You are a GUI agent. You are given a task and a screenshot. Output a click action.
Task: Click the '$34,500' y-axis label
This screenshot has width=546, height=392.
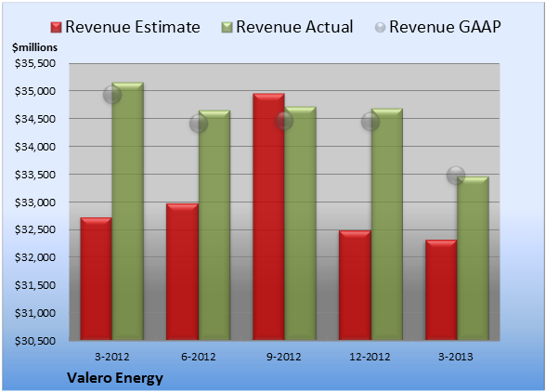coord(35,119)
